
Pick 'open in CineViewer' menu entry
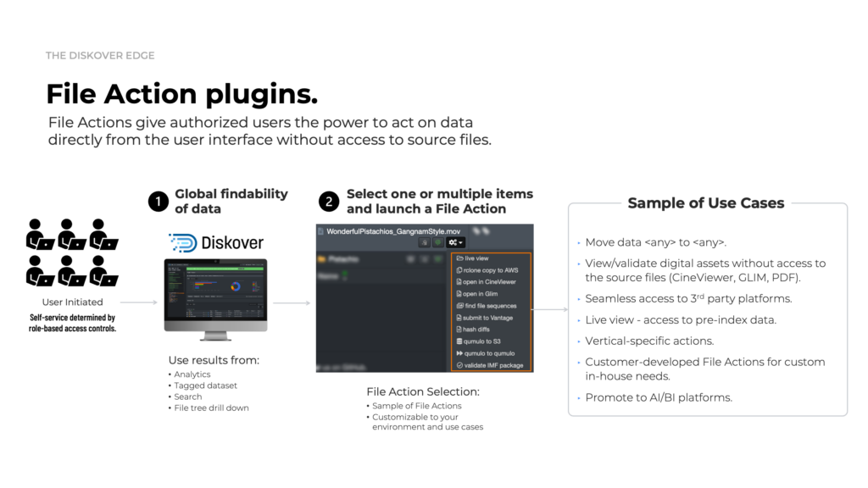486,282
